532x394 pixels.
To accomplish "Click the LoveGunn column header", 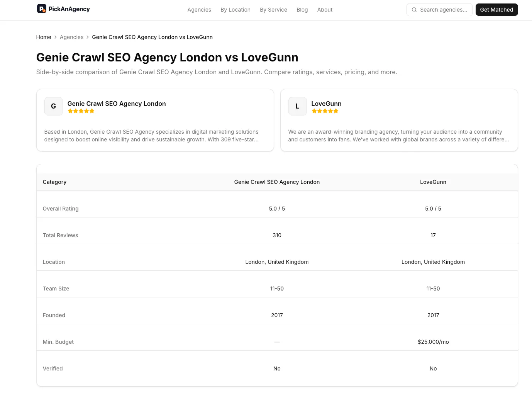I will pyautogui.click(x=433, y=182).
